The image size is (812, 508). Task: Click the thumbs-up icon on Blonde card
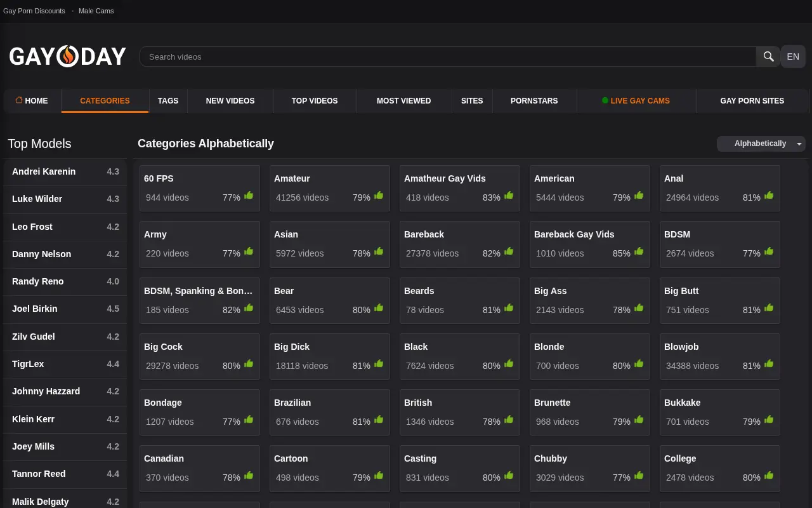pos(639,364)
